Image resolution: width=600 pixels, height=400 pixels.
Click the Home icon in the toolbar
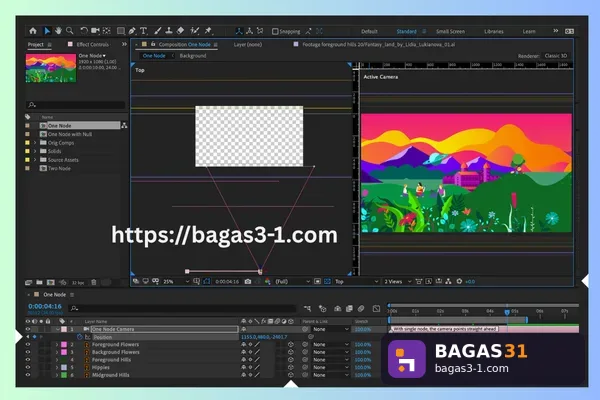[x=33, y=31]
